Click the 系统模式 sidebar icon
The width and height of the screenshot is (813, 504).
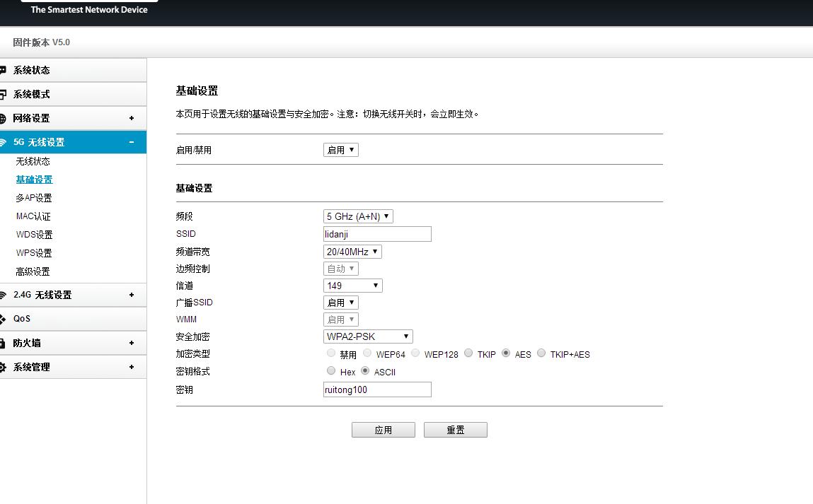(4, 94)
